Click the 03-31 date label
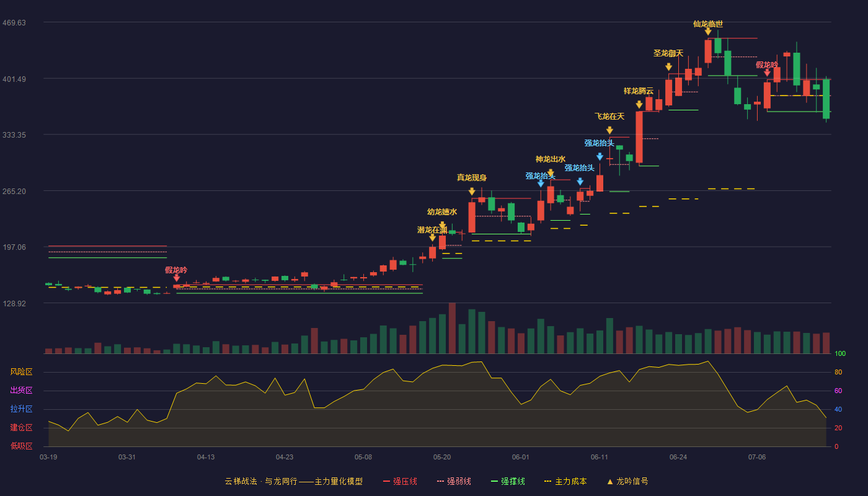 127,457
